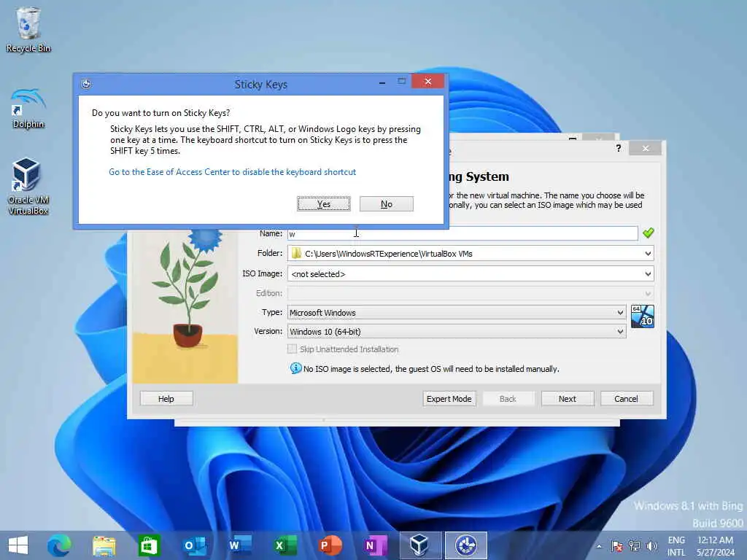Open Microsoft Store from the taskbar
747x560 pixels.
(149, 545)
